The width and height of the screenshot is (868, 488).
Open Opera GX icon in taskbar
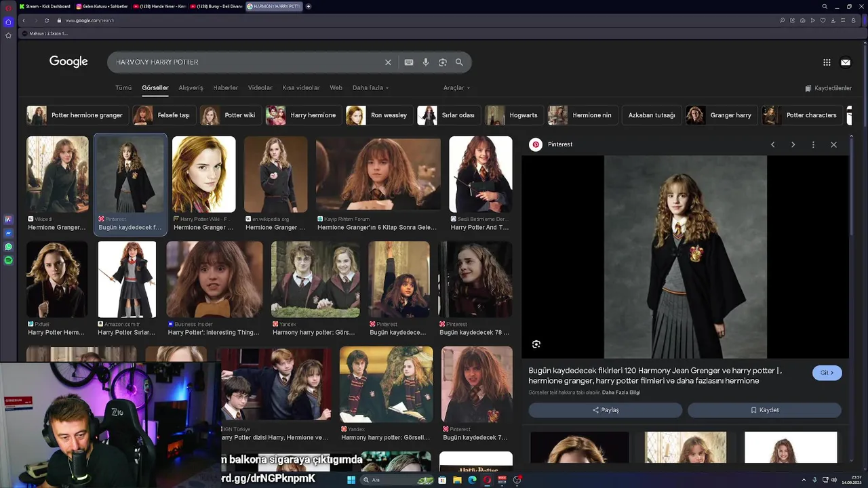tap(487, 480)
